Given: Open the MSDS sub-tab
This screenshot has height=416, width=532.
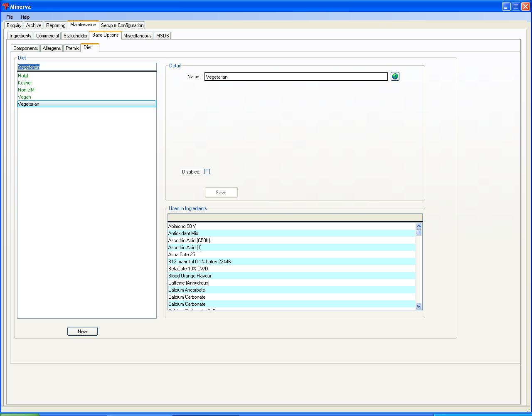Looking at the screenshot, I should pos(163,36).
